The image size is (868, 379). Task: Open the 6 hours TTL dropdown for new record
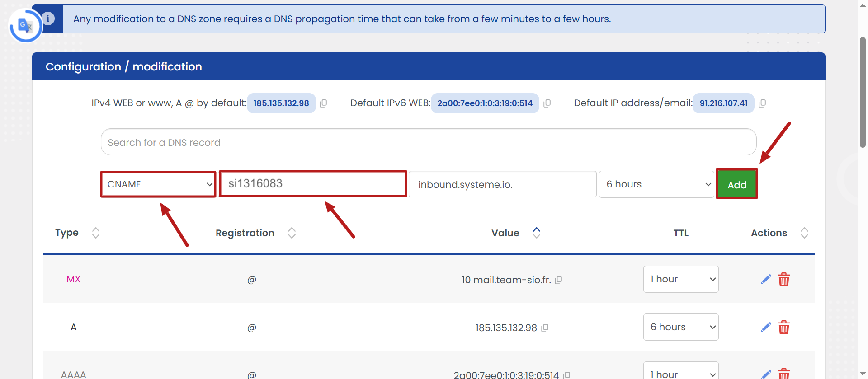click(656, 184)
